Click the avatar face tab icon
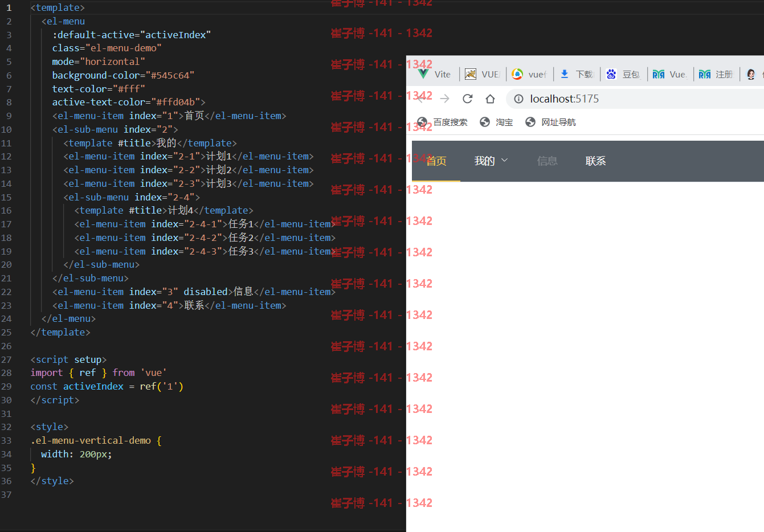 click(x=751, y=74)
